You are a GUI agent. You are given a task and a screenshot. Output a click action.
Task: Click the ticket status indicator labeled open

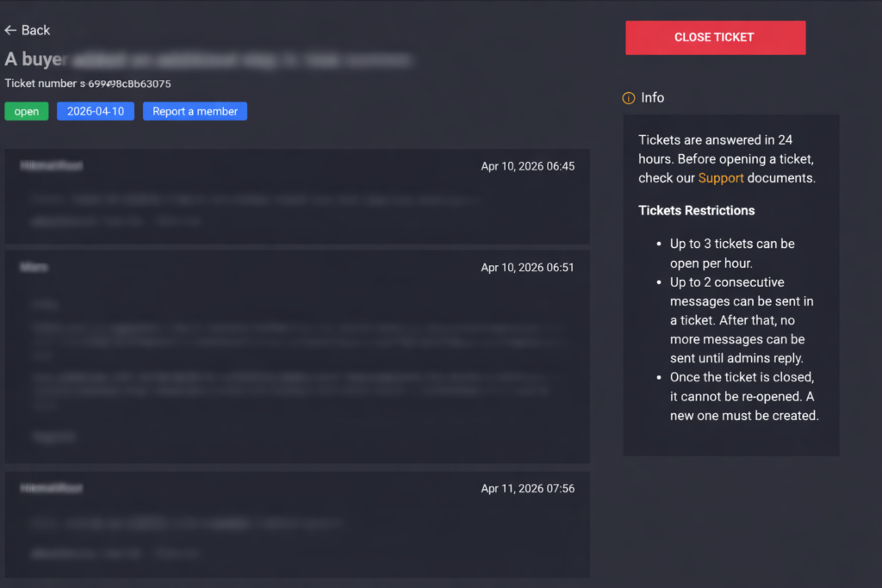coord(26,111)
